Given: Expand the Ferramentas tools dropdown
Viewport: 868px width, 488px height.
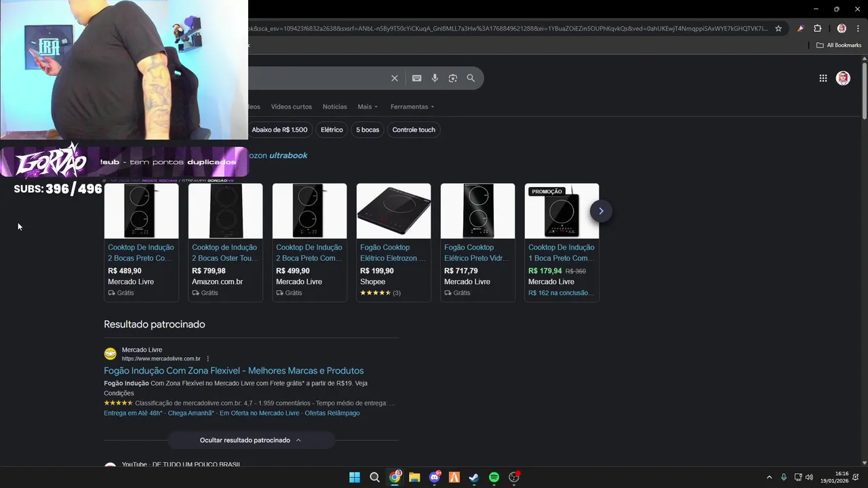Looking at the screenshot, I should (412, 106).
